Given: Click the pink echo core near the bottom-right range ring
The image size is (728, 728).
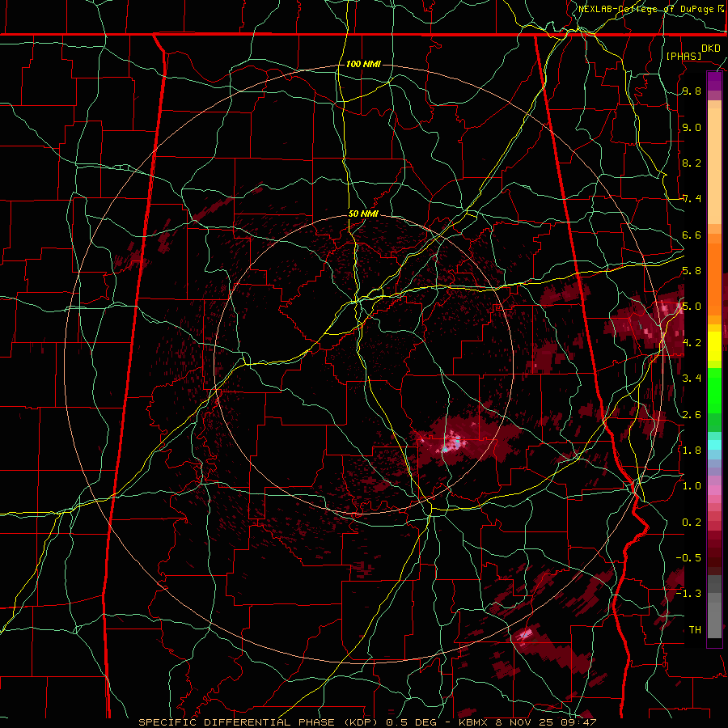Looking at the screenshot, I should pyautogui.click(x=525, y=633).
